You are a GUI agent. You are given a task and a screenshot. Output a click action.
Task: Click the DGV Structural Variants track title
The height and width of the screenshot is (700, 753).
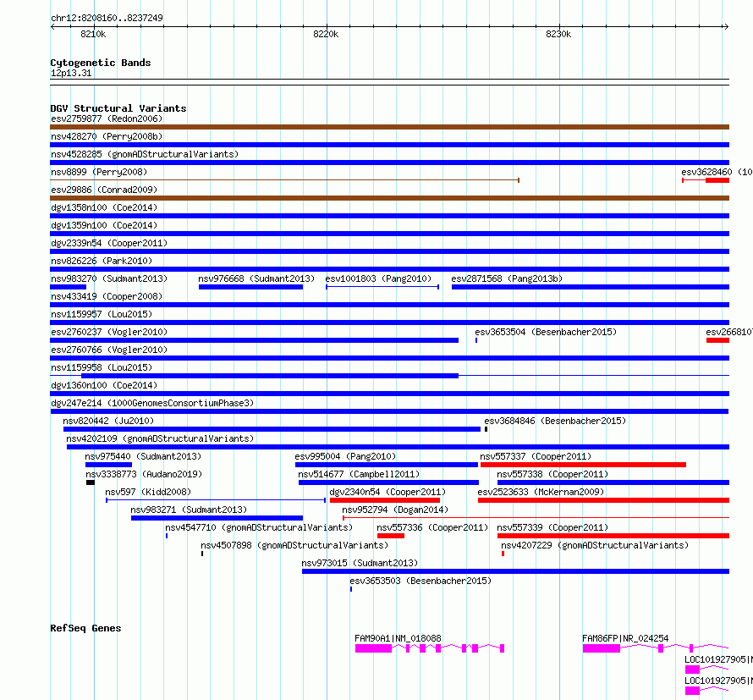coord(118,108)
